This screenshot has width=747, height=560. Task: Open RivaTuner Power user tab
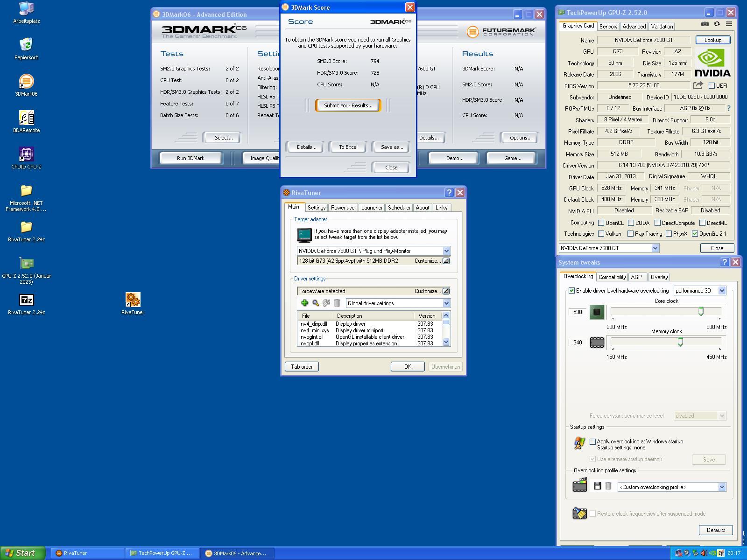click(343, 208)
